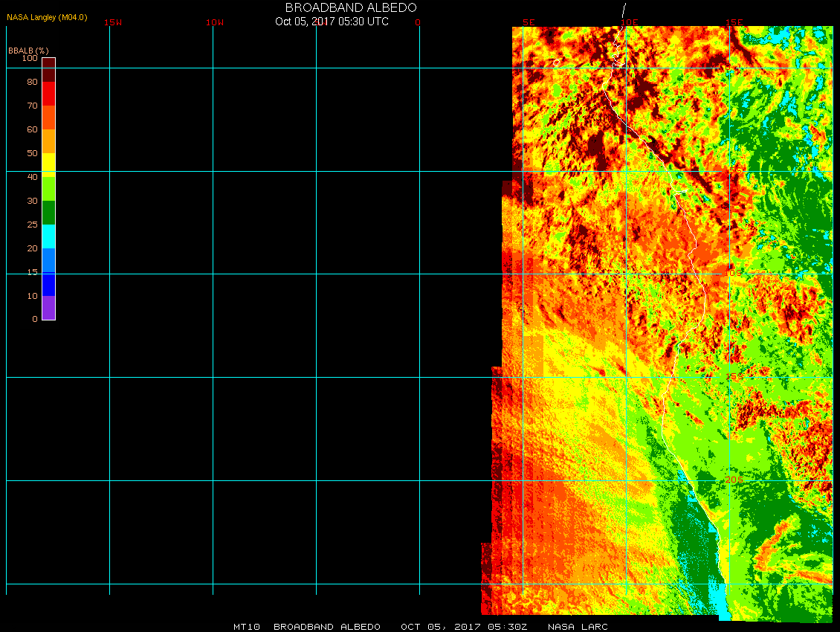The image size is (840, 632).
Task: Click the 0 longitude label
Action: point(418,22)
